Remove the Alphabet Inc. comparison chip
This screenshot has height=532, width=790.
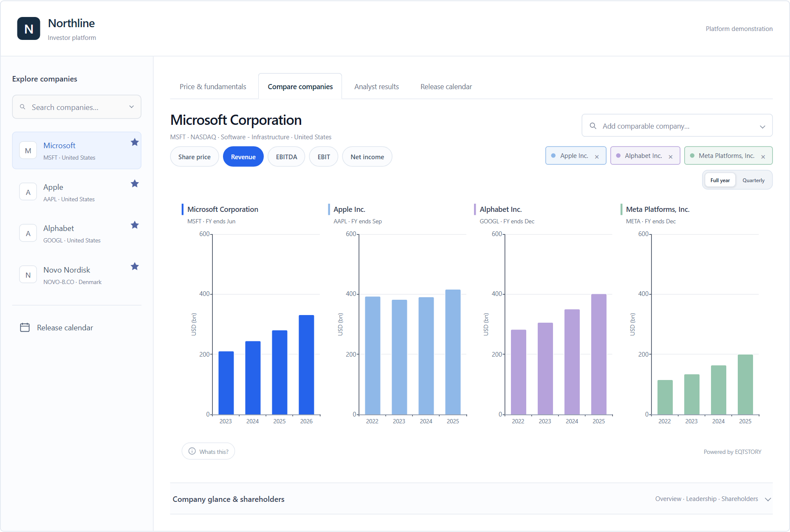pos(671,157)
